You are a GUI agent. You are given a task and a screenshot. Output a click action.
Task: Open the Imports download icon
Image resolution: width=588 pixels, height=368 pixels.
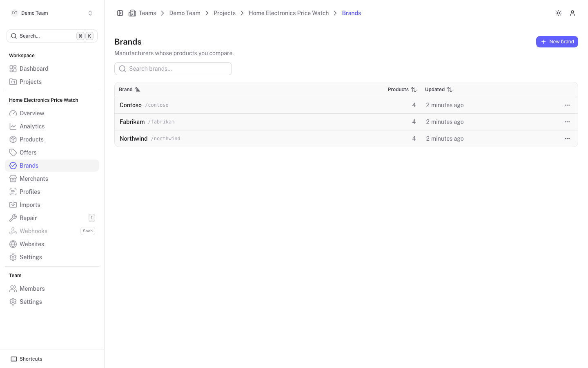coord(13,205)
